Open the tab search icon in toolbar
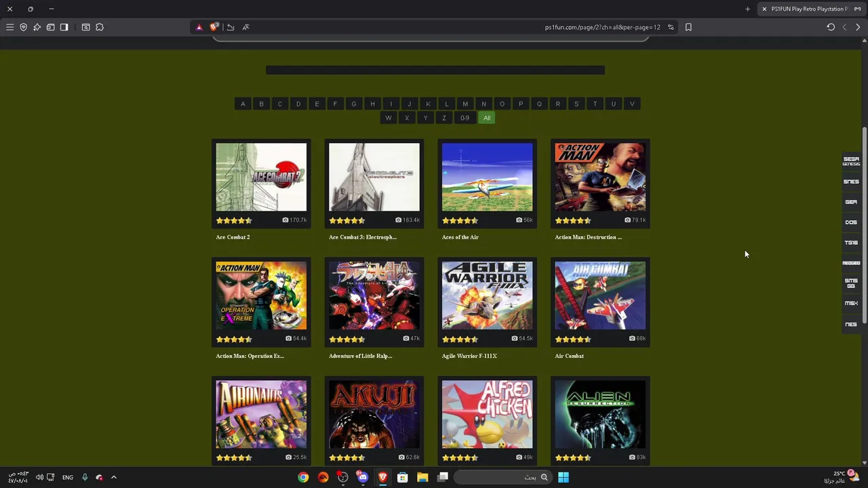This screenshot has width=868, height=488. (85, 27)
